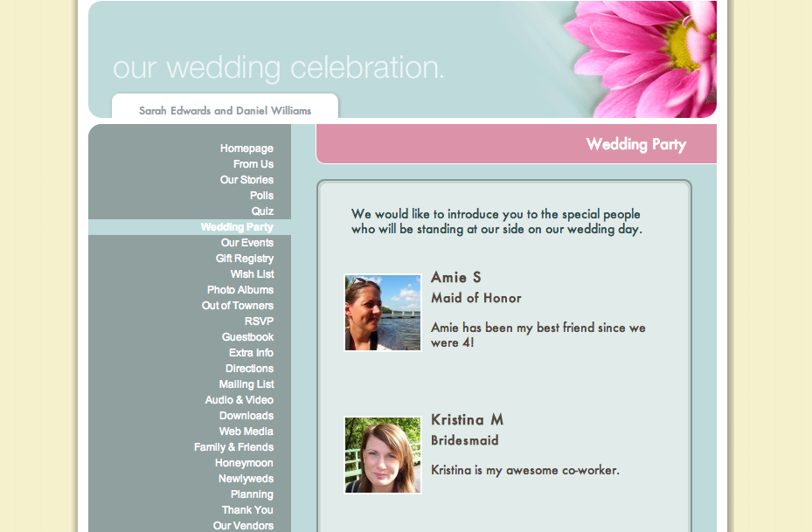View the Wish List page
Image resolution: width=812 pixels, height=532 pixels.
tap(253, 274)
